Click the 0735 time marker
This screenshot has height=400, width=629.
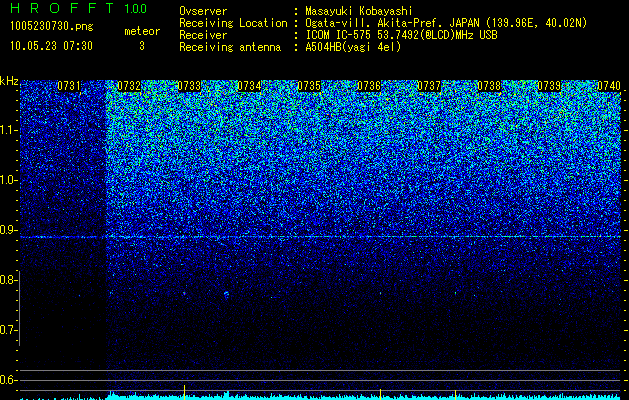pyautogui.click(x=309, y=86)
